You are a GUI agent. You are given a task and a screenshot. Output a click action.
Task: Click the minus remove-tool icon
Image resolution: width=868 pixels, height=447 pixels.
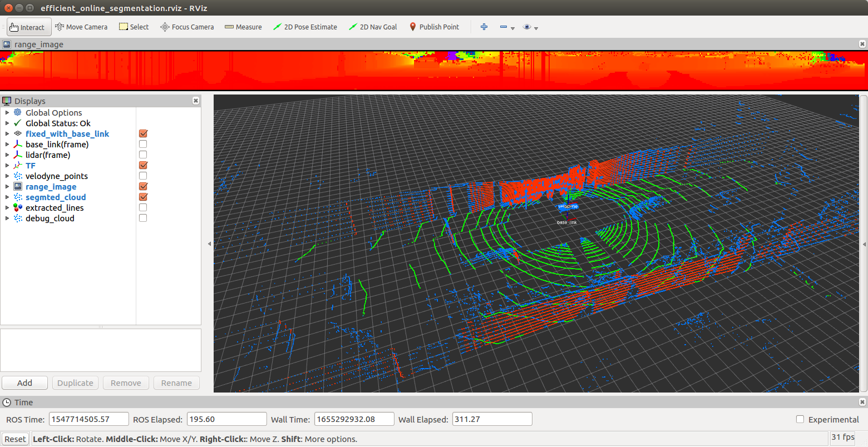click(x=503, y=27)
